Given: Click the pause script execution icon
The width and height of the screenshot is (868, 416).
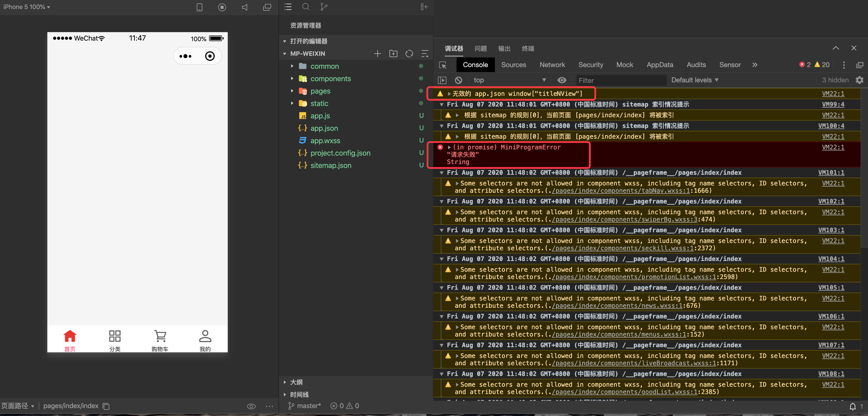Looking at the screenshot, I should tap(443, 80).
